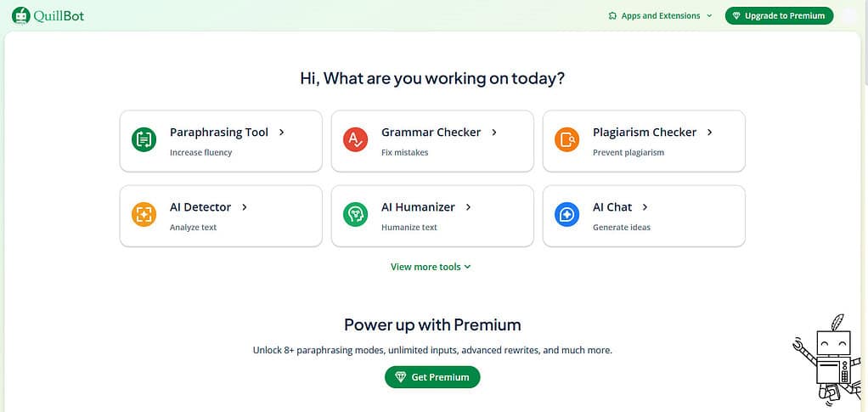
Task: Click the green AI Humanizer brain icon
Action: pyautogui.click(x=355, y=214)
